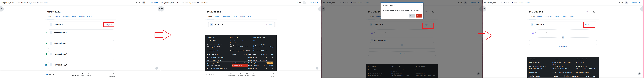Go to Dashboard menu in leftmost panel
Screen dimensions: 644x78
(x=24, y=3)
